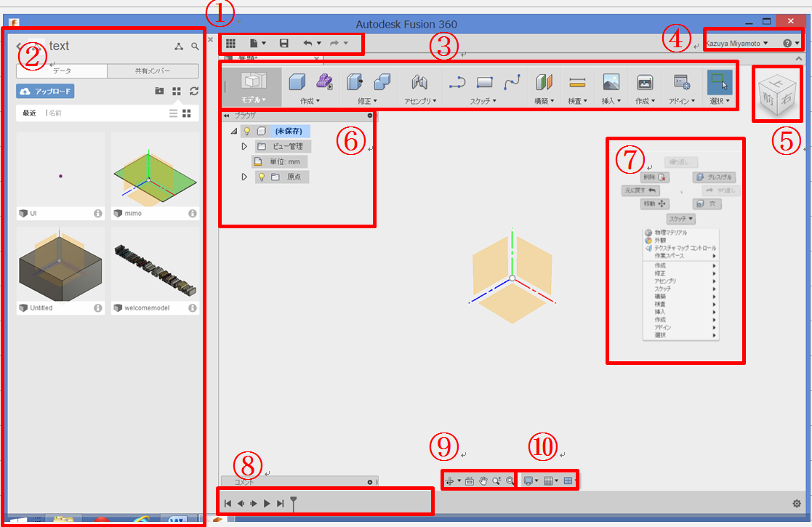The width and height of the screenshot is (812, 527).
Task: Open the 作業スペース submenu entry
Action: pos(680,256)
